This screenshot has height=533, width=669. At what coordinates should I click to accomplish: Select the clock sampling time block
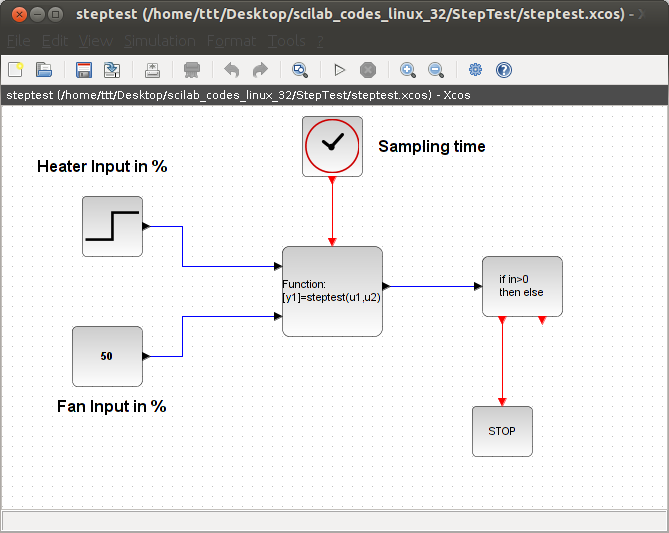[332, 146]
